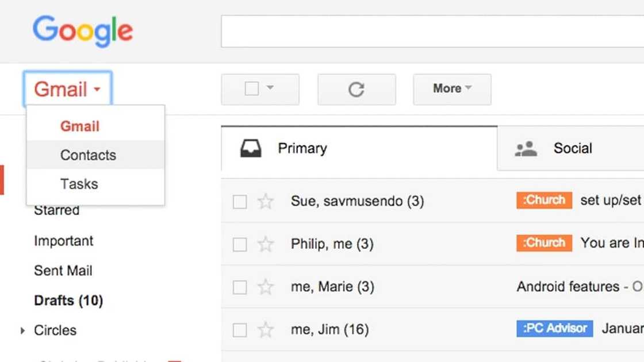Click the Social people icon
644x362 pixels.
[x=526, y=149]
